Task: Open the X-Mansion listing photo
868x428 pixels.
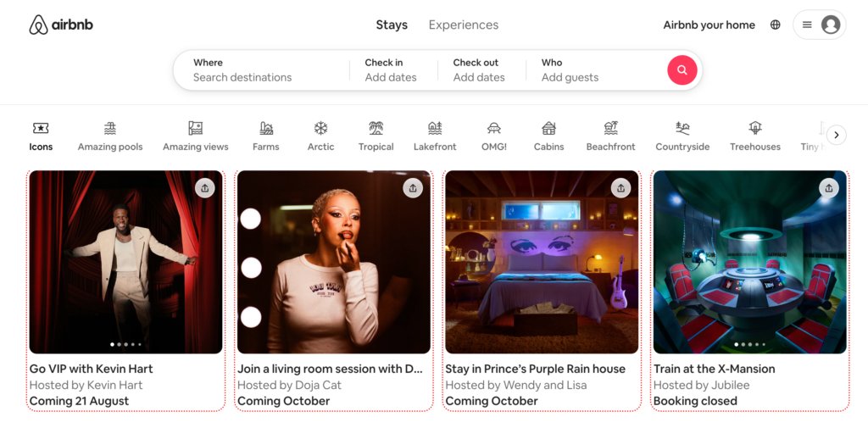Action: [749, 263]
